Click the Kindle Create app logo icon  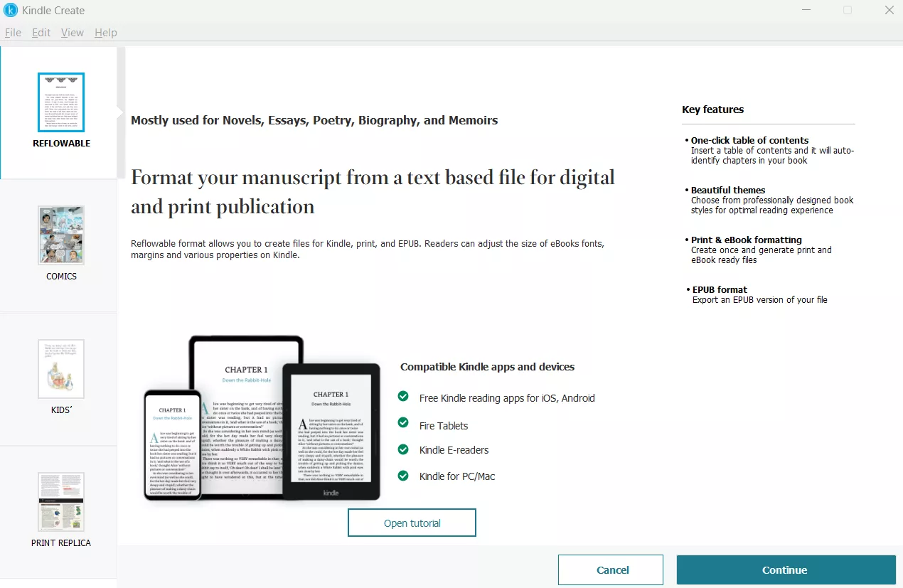pyautogui.click(x=11, y=11)
